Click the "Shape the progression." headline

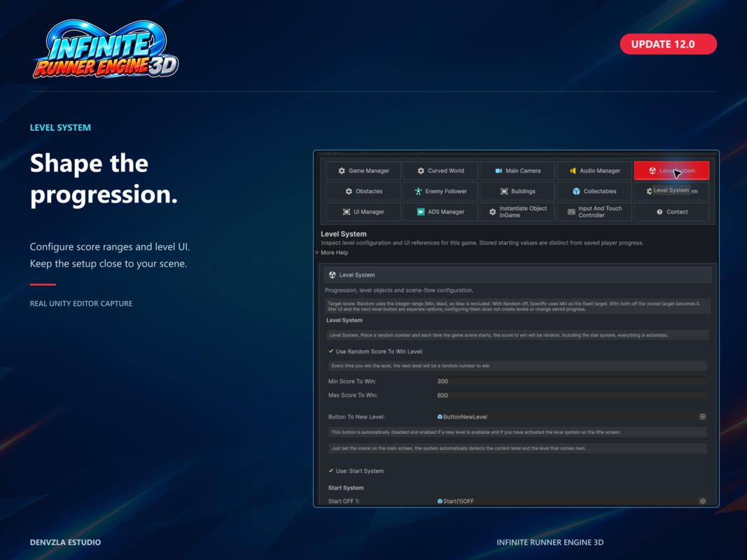click(x=104, y=178)
